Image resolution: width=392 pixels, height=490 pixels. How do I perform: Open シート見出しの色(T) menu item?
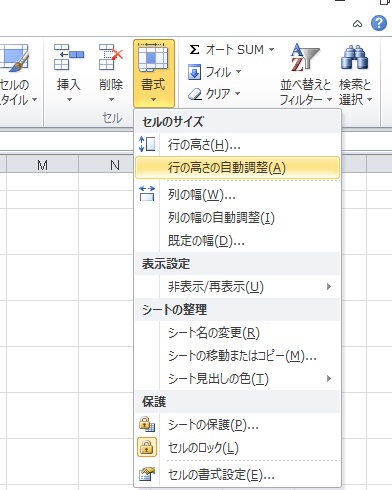237,378
